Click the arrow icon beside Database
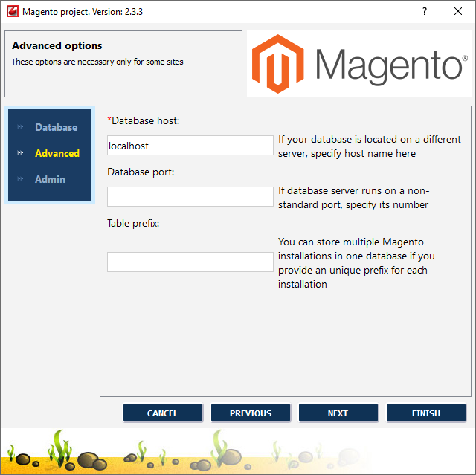 click(x=20, y=127)
